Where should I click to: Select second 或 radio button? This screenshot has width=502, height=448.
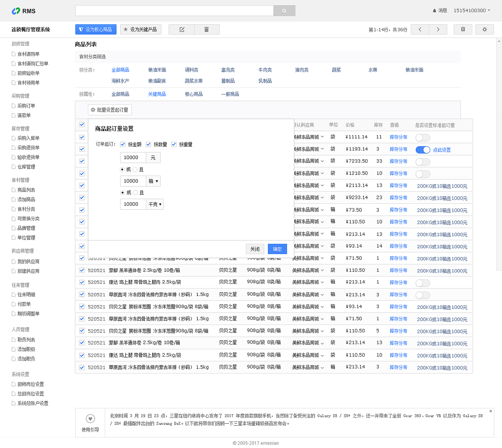(122, 192)
